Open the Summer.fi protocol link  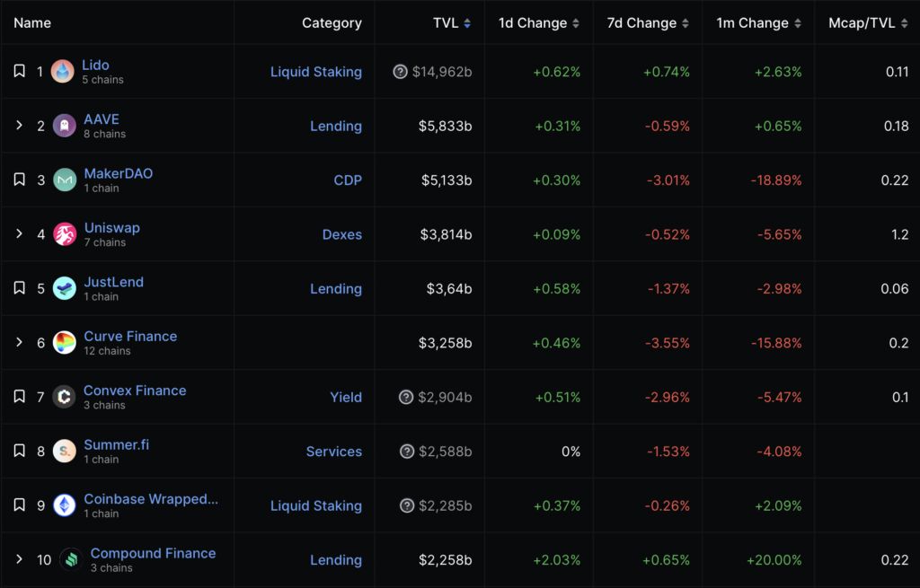click(117, 445)
